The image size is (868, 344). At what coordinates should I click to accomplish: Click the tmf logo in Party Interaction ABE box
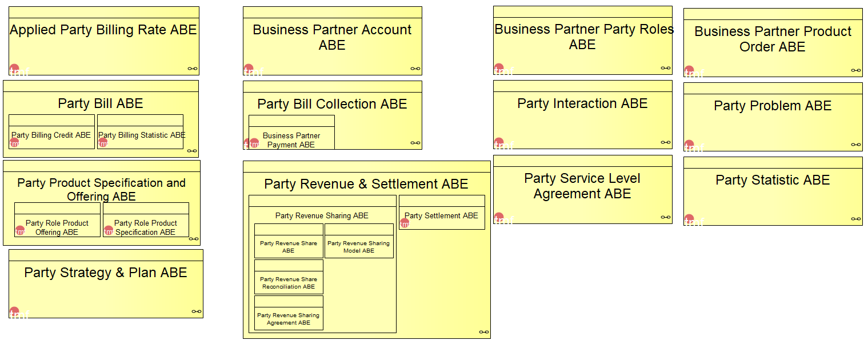pos(499,143)
